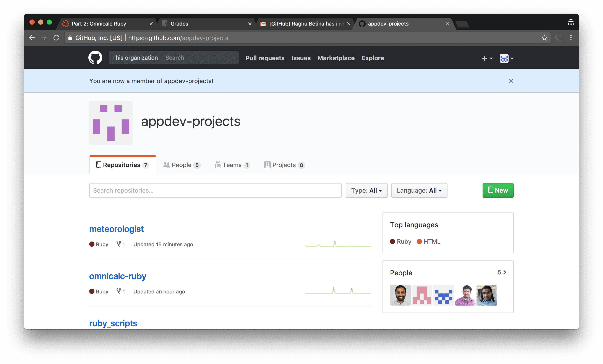This screenshot has width=603, height=364.
Task: Click the cast icon in the toolbar
Action: [558, 38]
